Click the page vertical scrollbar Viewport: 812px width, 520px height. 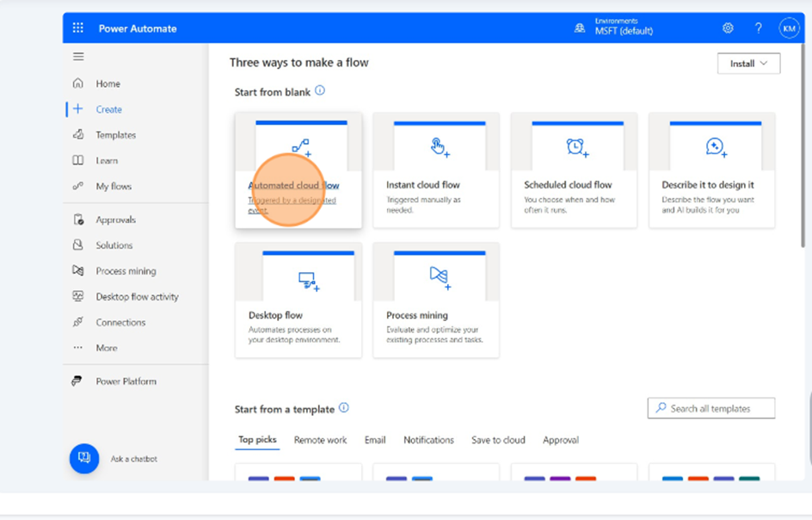803,145
